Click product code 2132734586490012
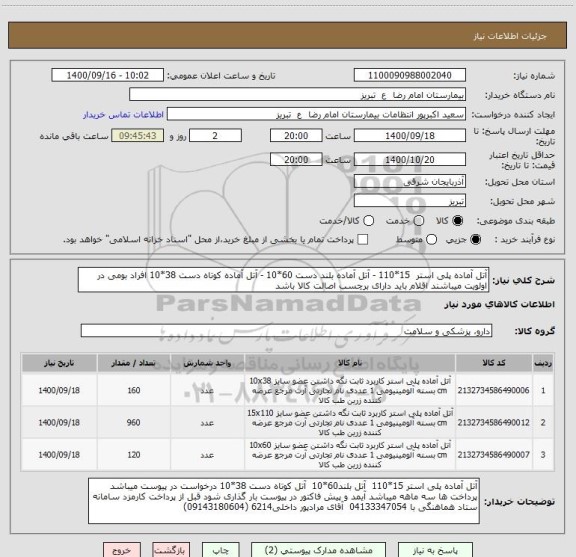Image resolution: width=576 pixels, height=557 pixels. click(494, 423)
